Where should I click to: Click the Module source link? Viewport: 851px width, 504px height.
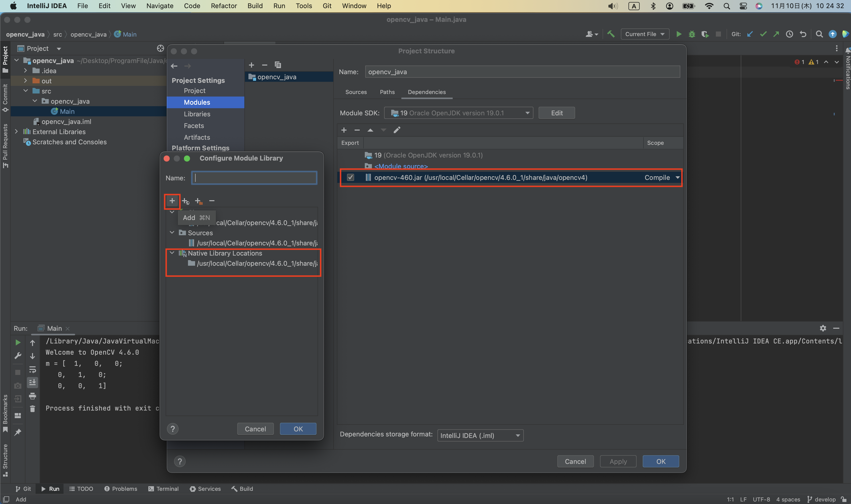point(401,166)
